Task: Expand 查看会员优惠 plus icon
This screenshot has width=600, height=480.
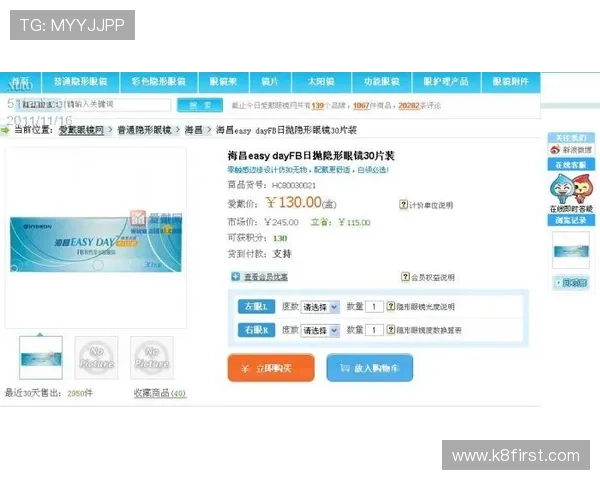Action: 236,276
